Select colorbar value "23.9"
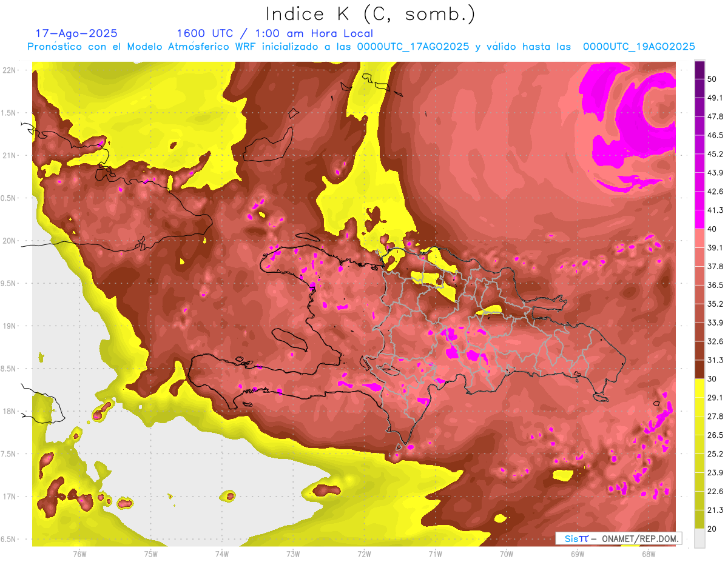Viewport: 728px width, 562px height. click(x=715, y=473)
